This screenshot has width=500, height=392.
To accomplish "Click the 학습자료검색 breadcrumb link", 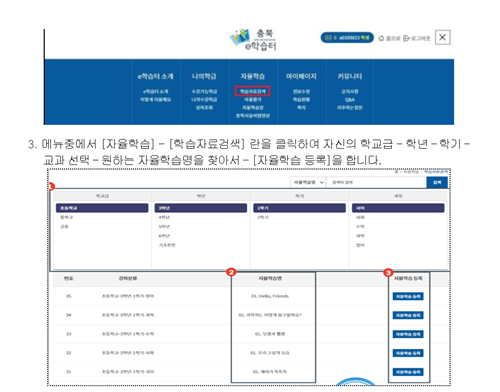I will pos(436,172).
